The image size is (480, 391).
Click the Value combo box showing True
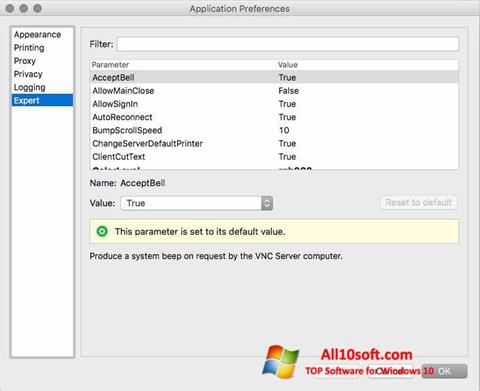point(197,203)
